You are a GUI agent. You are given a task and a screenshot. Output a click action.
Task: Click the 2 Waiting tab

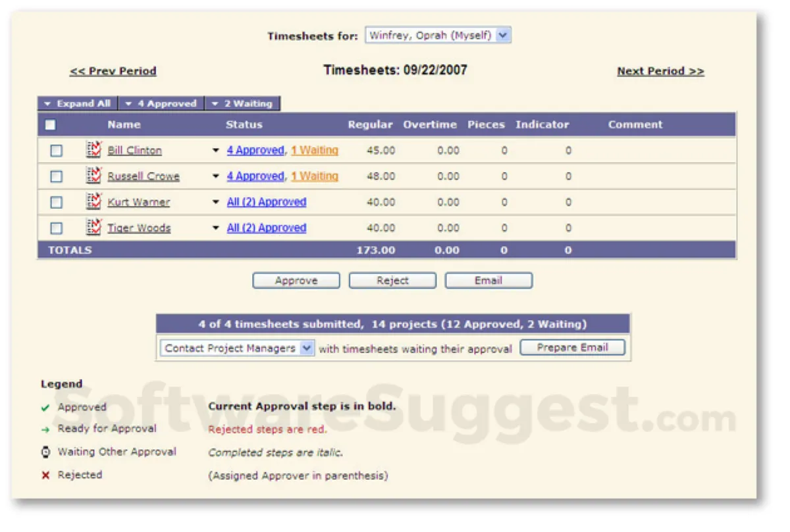(242, 103)
